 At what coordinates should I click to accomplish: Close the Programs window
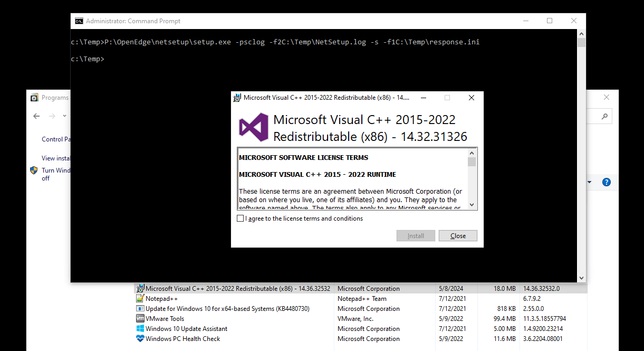coord(607,98)
